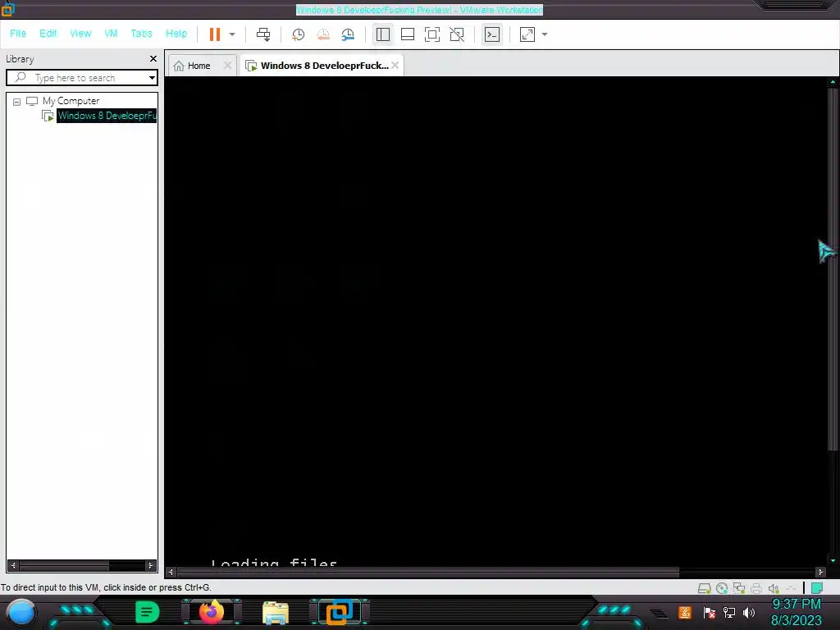The height and width of the screenshot is (630, 840).
Task: Open the system volume tray icon
Action: 749,612
